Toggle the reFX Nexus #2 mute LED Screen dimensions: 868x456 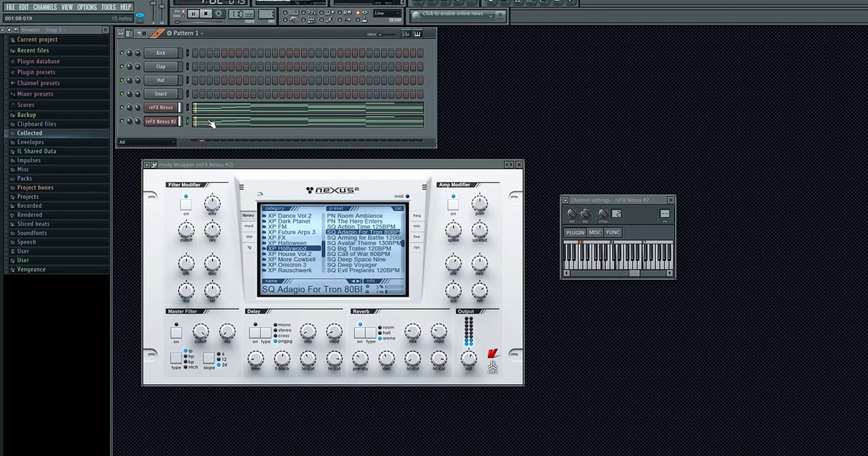click(122, 121)
